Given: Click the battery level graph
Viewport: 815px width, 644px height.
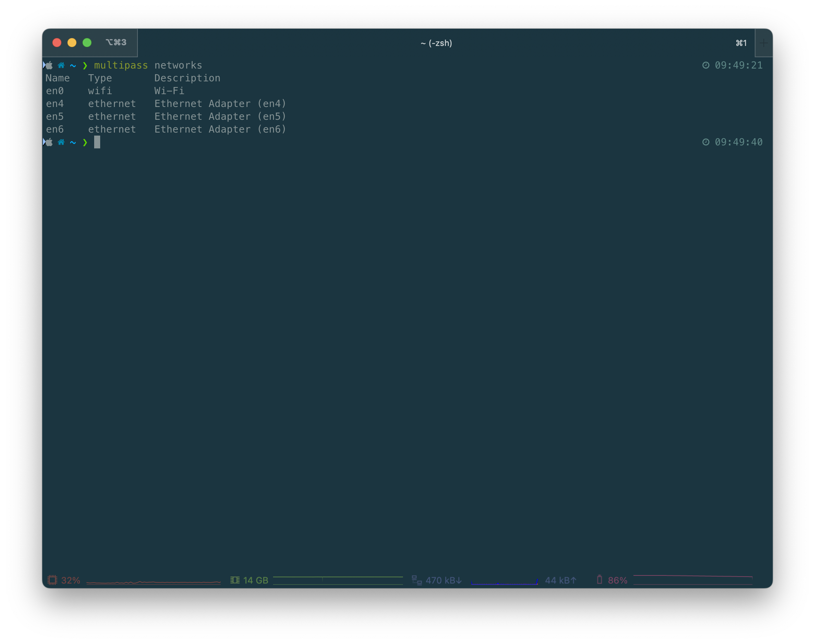Looking at the screenshot, I should pyautogui.click(x=693, y=580).
